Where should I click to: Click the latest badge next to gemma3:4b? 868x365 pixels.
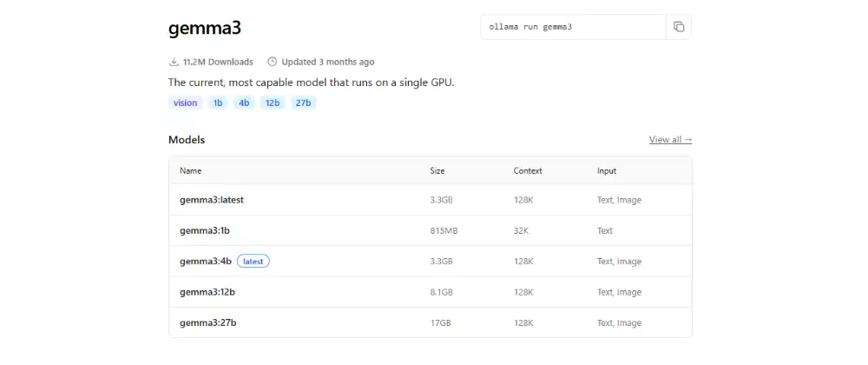[253, 262]
